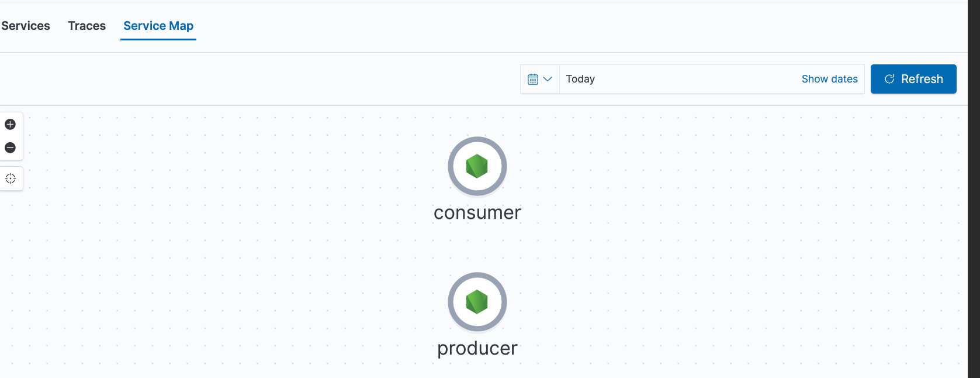Select the consumer service Node.js hexagon
Image resolution: width=980 pixels, height=378 pixels.
coord(477,166)
